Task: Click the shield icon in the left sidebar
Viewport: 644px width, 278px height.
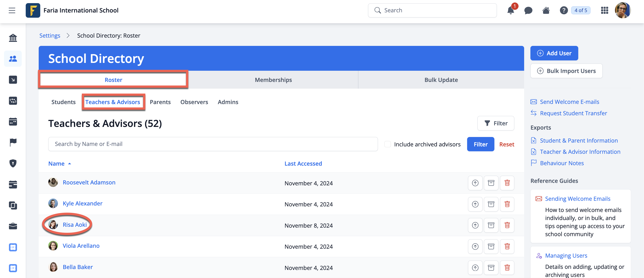Action: (x=13, y=163)
